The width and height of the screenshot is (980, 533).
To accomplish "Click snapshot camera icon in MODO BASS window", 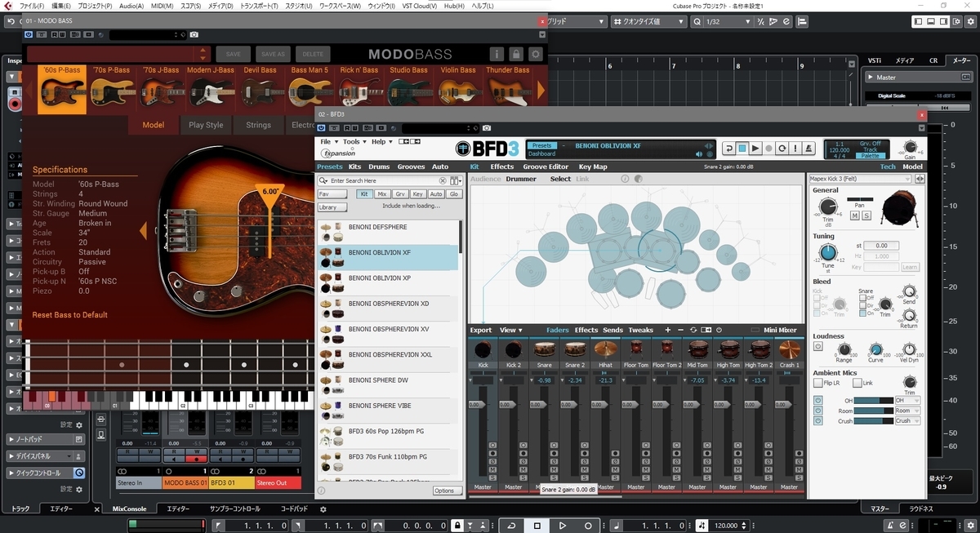I will [194, 35].
